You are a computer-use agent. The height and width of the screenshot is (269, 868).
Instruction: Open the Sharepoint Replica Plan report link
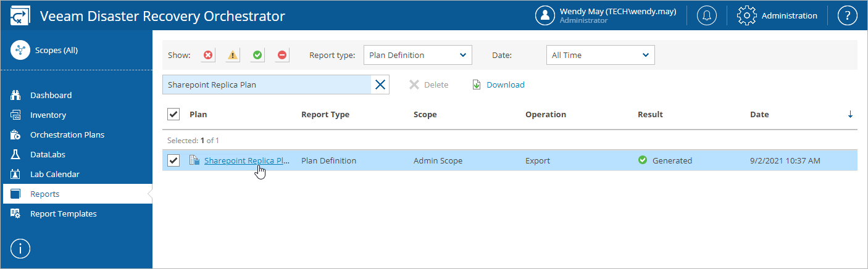247,160
